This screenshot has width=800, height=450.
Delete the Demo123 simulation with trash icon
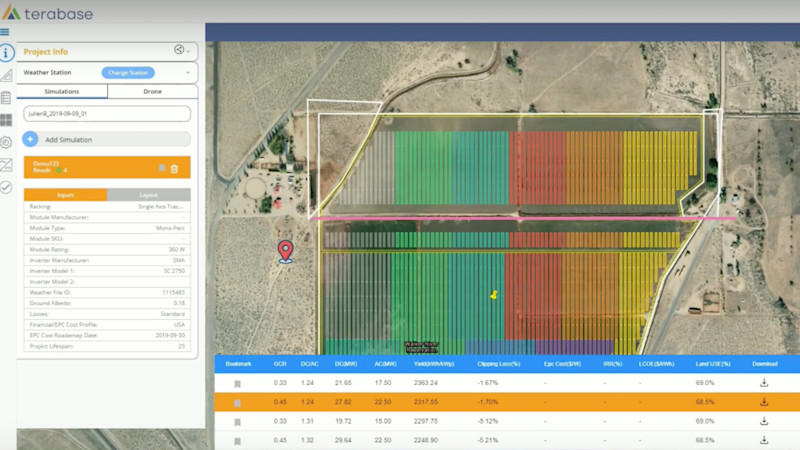(174, 168)
